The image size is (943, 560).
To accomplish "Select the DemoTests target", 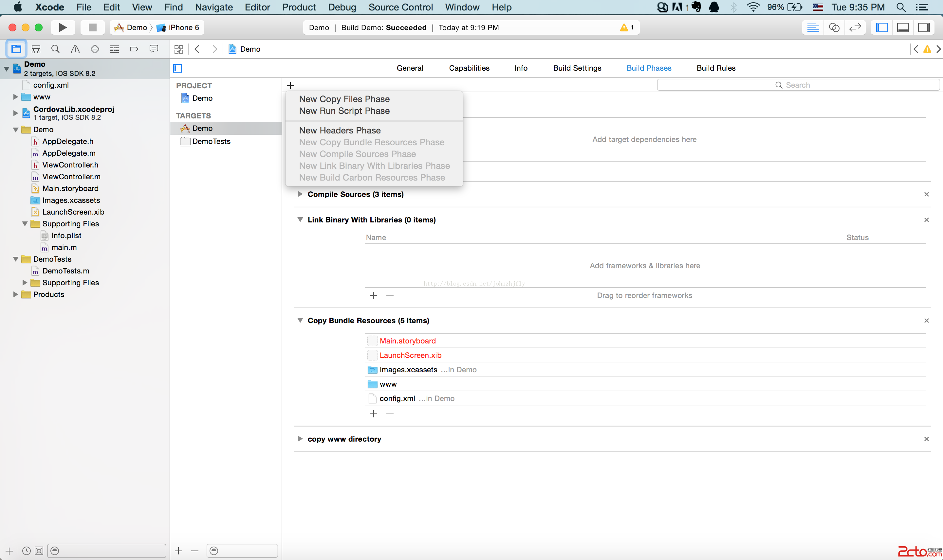I will click(x=211, y=141).
